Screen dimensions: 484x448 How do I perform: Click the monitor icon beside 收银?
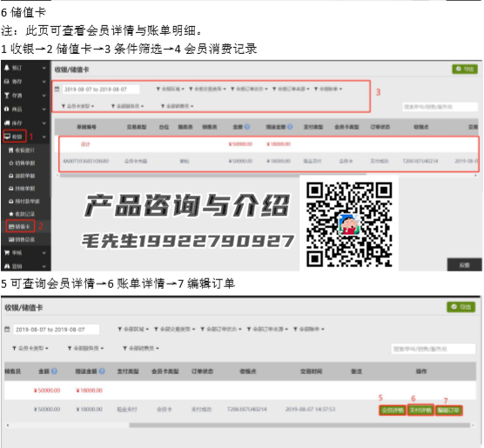7,137
